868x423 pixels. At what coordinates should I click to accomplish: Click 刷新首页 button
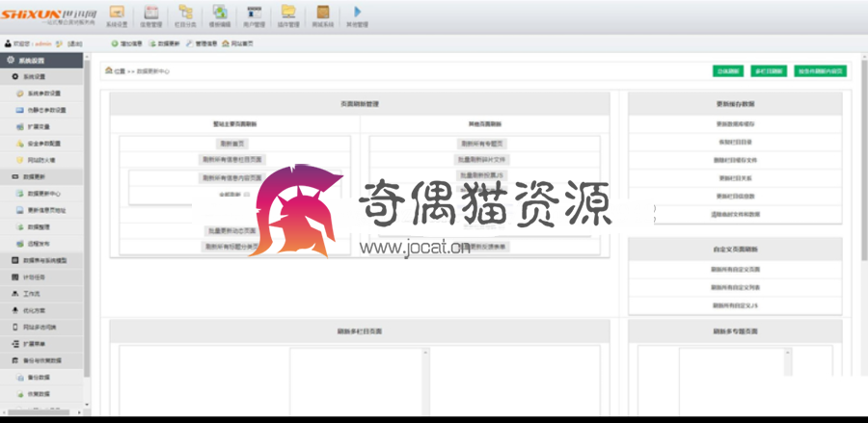pos(231,144)
